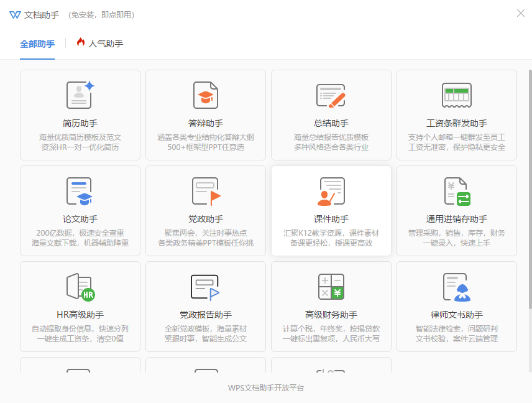Open the 律师文书助手 lawyer icon
This screenshot has width=532, height=403.
pyautogui.click(x=456, y=287)
